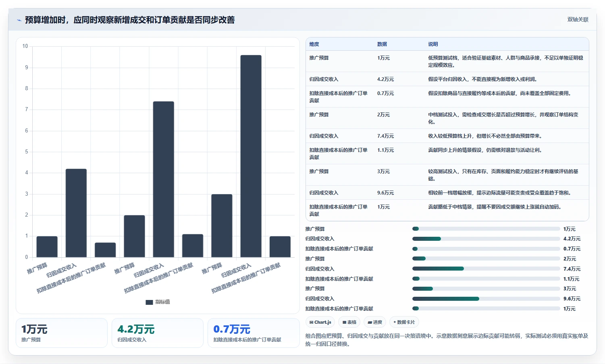The height and width of the screenshot is (364, 605).
Task: Click the 订单贡献 0.7万元 progress bar
Action: coord(486,249)
